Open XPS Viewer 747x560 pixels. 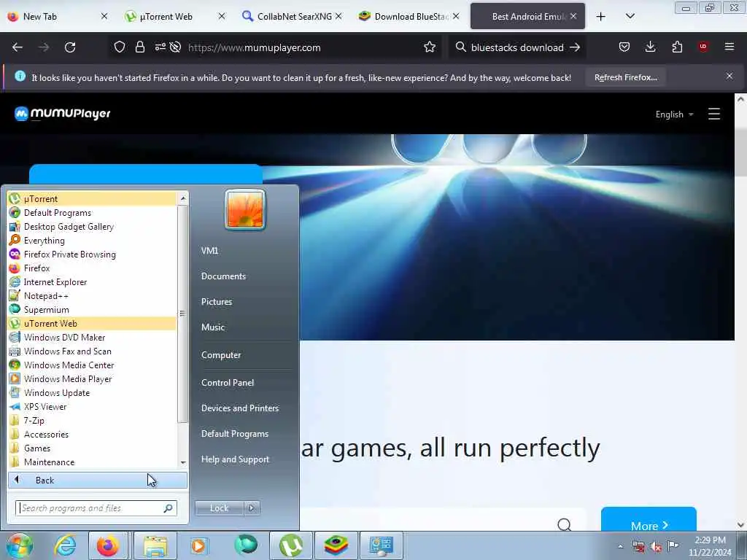pos(92,405)
